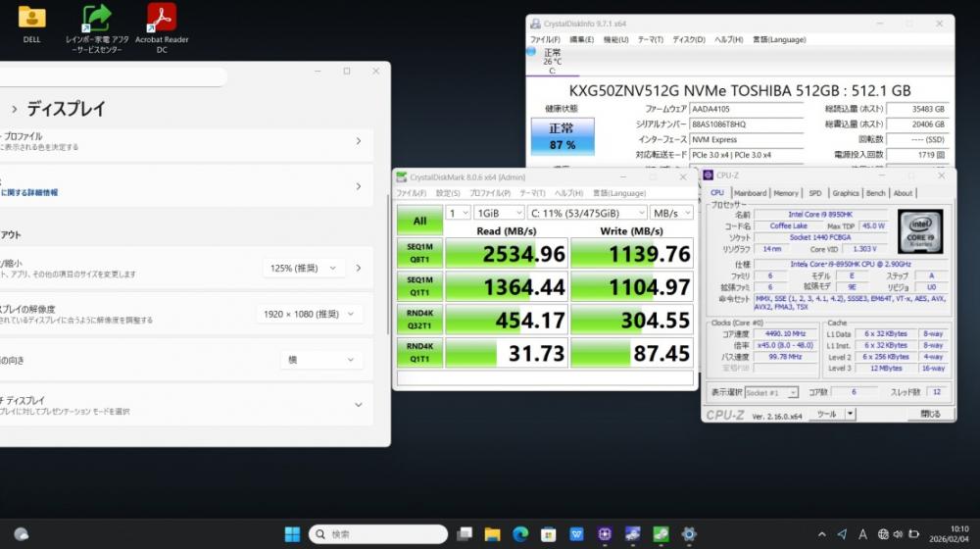The height and width of the screenshot is (549, 980).
Task: Click the 正常 87 % health status box
Action: coord(562,136)
